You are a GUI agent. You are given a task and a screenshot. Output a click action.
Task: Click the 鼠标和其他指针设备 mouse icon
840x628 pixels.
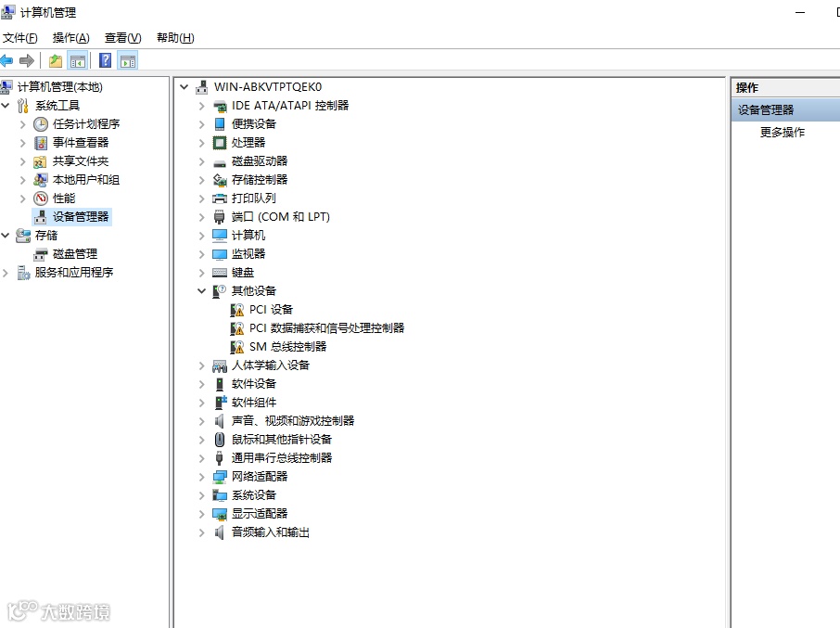click(219, 440)
